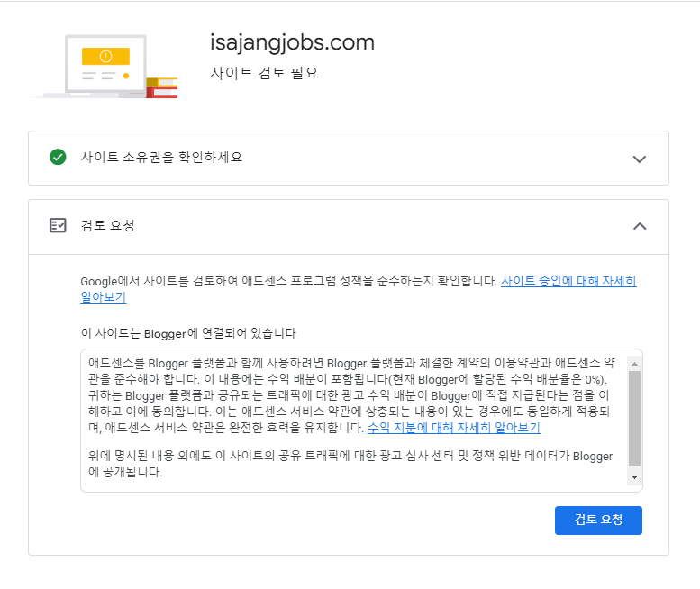The image size is (700, 589).
Task: Click the checklist icon beside 검토 요청
Action: pos(58,225)
